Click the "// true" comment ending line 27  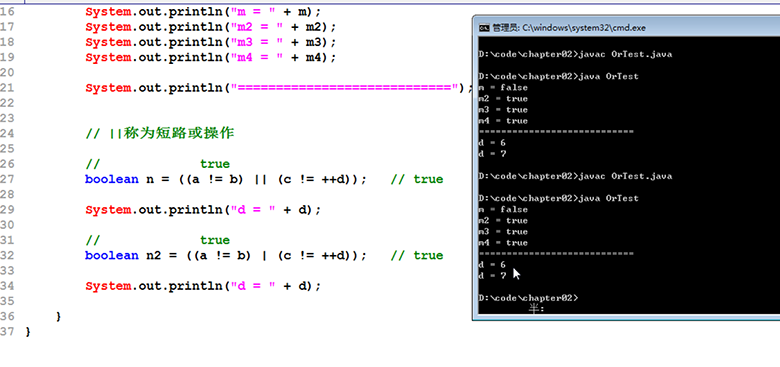417,179
